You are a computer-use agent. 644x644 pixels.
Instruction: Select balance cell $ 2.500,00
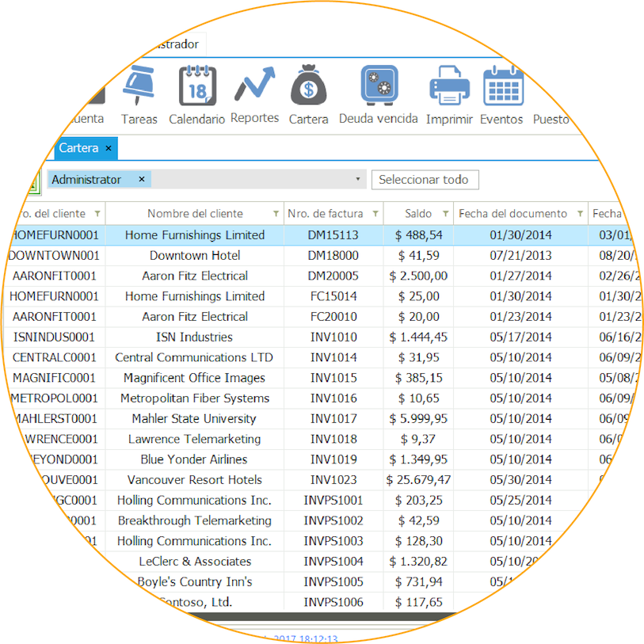(x=418, y=276)
